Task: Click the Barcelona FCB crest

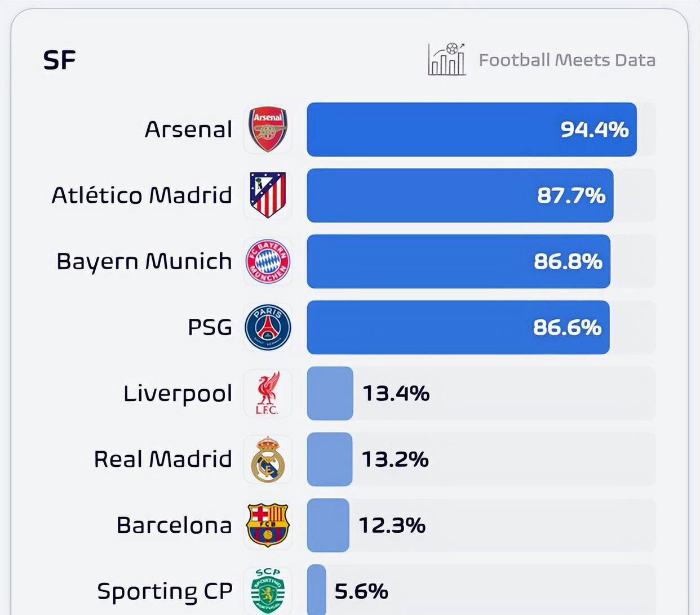Action: 268,525
